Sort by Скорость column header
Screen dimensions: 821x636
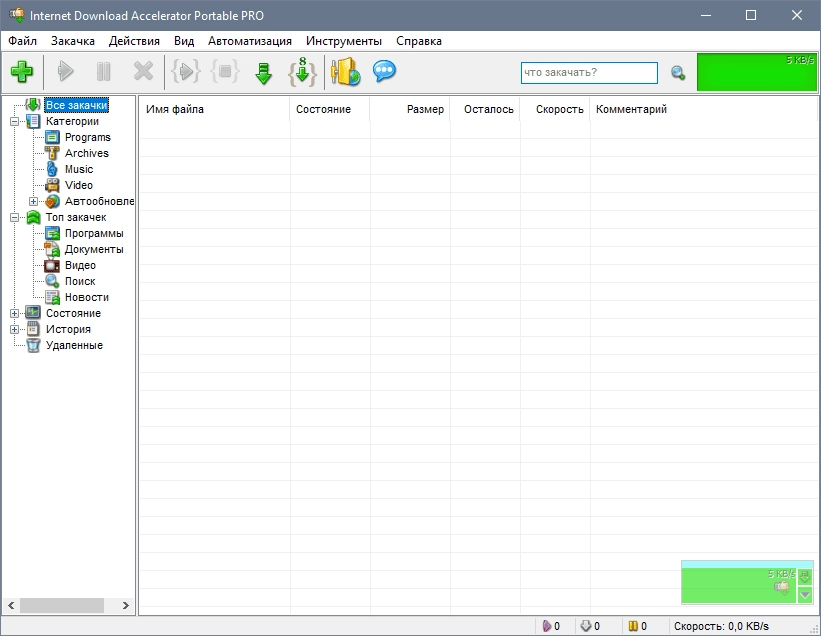pyautogui.click(x=555, y=109)
